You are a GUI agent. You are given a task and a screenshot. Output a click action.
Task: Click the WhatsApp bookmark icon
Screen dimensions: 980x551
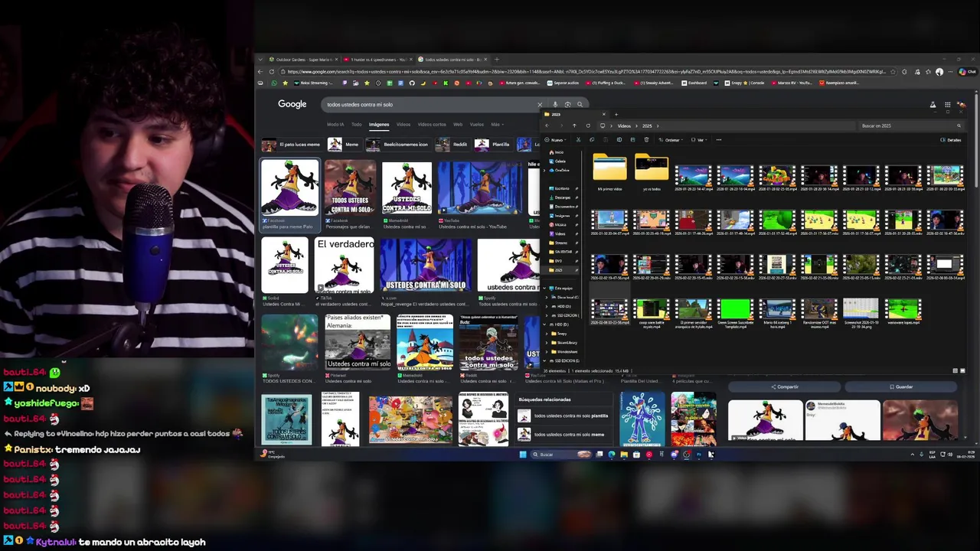(x=274, y=83)
